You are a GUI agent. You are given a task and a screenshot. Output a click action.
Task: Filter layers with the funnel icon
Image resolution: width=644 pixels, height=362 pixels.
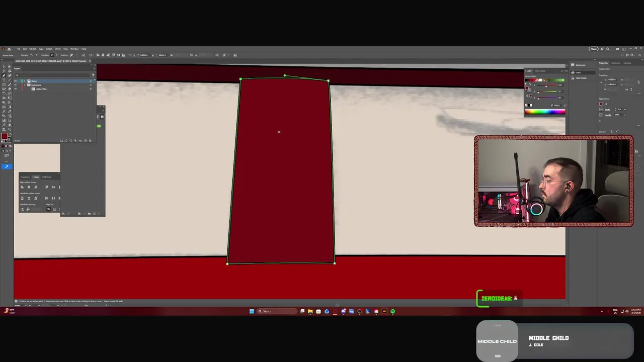[x=93, y=75]
